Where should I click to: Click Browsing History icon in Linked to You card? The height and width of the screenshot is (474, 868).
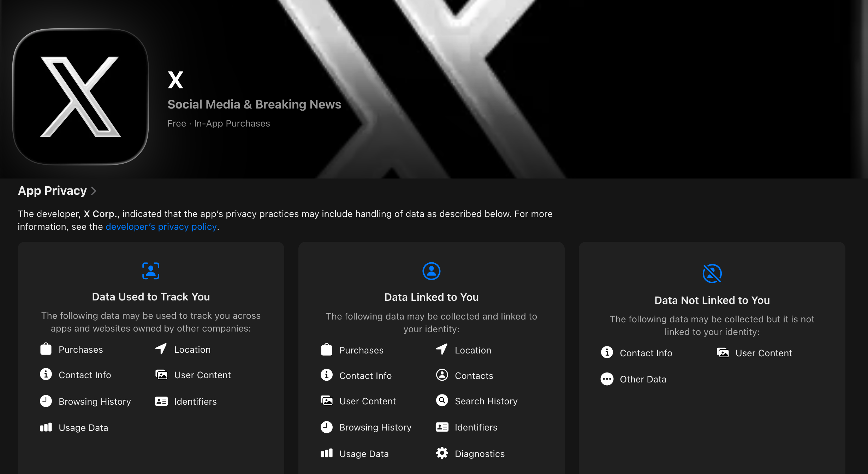327,427
